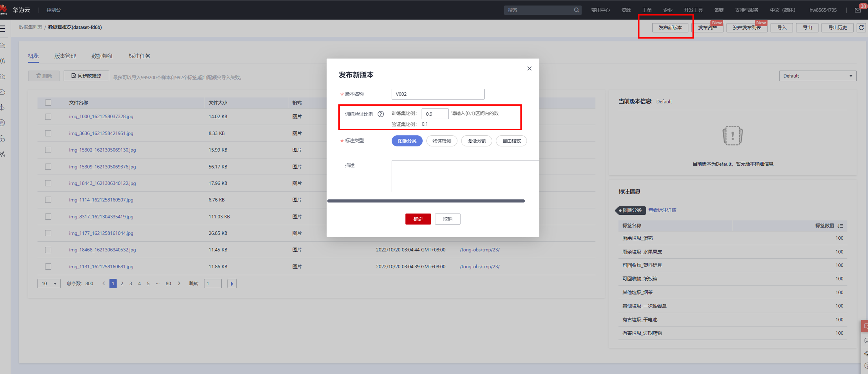Select 物体检测 annotation type
The height and width of the screenshot is (374, 868).
[442, 141]
